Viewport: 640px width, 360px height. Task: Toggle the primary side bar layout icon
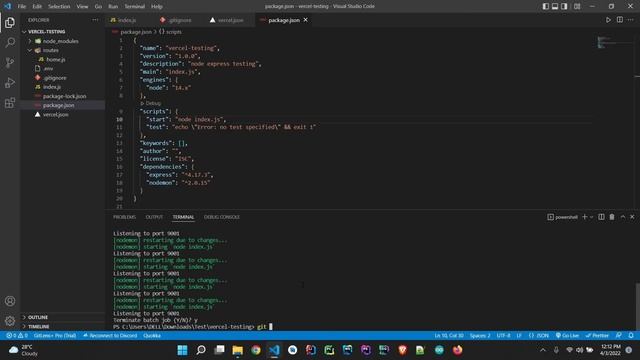click(546, 6)
